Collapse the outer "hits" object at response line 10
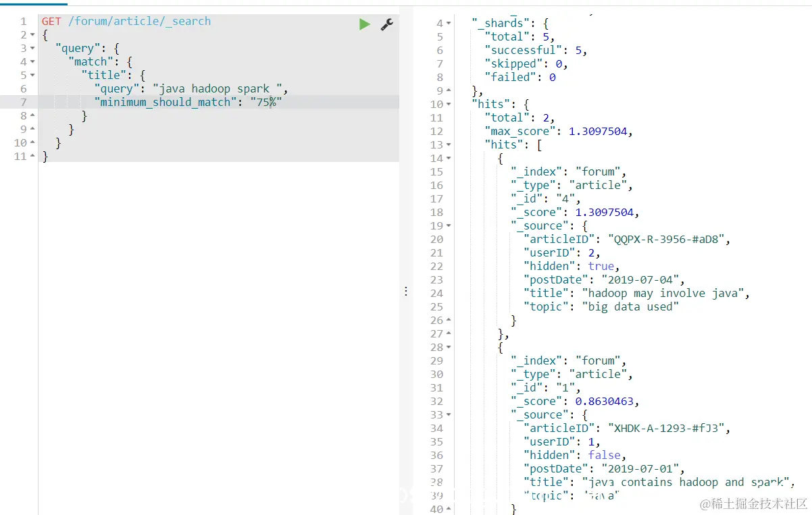 449,105
